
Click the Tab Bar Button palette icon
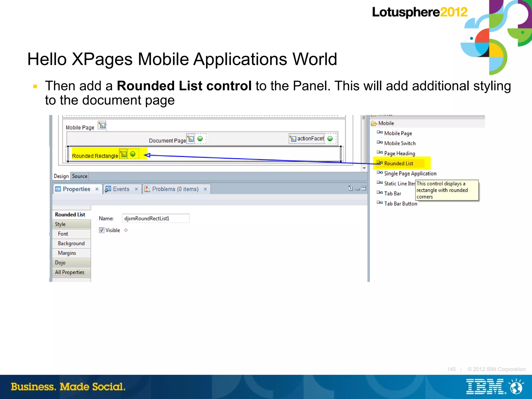(380, 203)
